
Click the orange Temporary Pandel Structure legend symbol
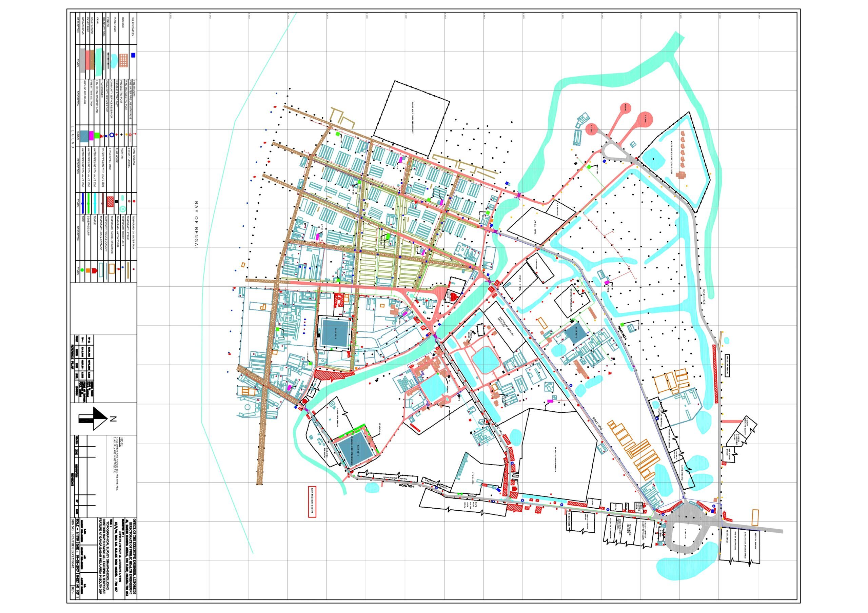tap(112, 268)
